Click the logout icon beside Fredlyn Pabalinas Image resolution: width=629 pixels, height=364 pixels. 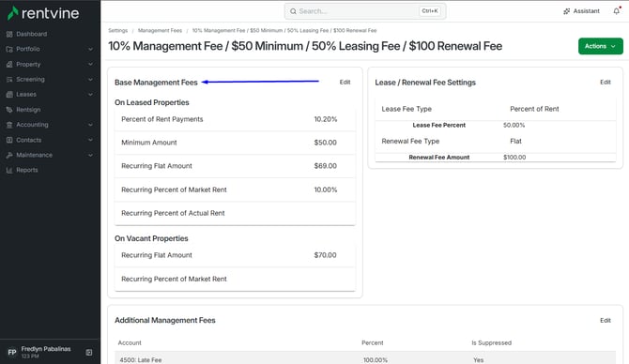tap(89, 352)
